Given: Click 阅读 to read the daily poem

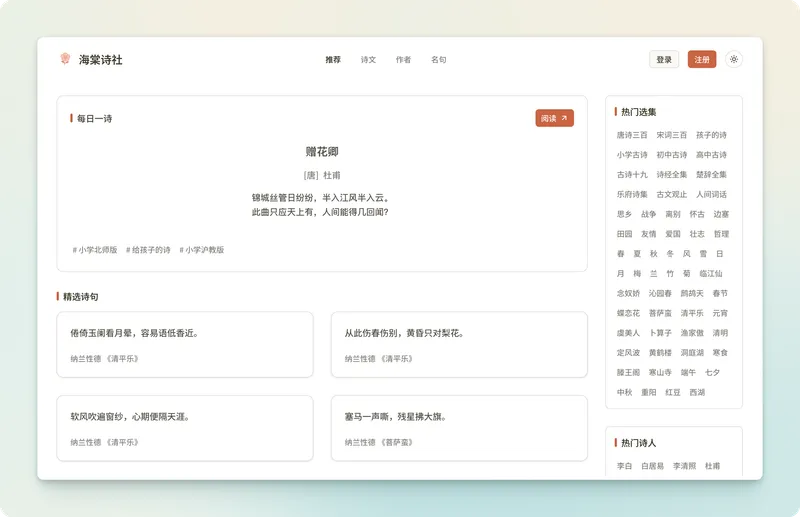Looking at the screenshot, I should (x=555, y=118).
